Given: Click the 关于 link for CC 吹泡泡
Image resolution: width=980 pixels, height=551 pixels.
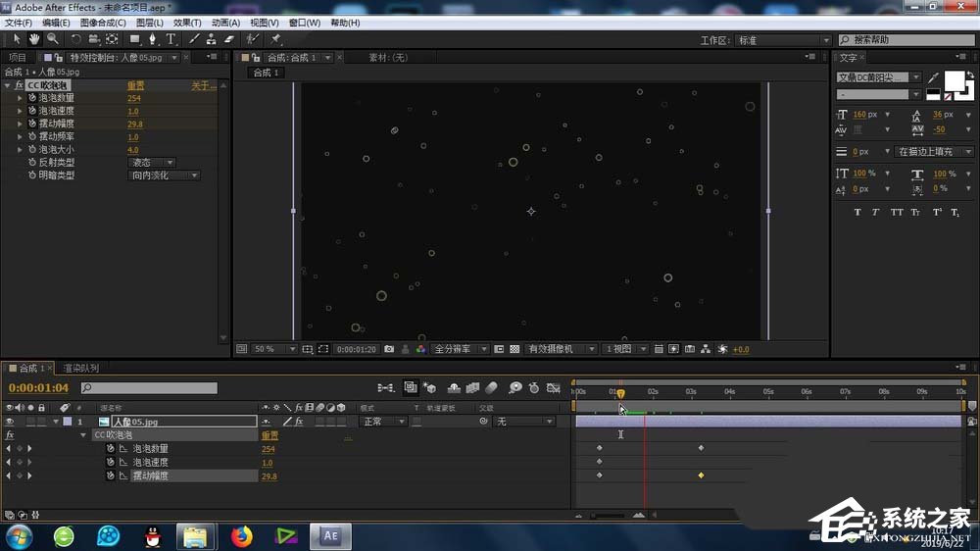Looking at the screenshot, I should click(203, 86).
